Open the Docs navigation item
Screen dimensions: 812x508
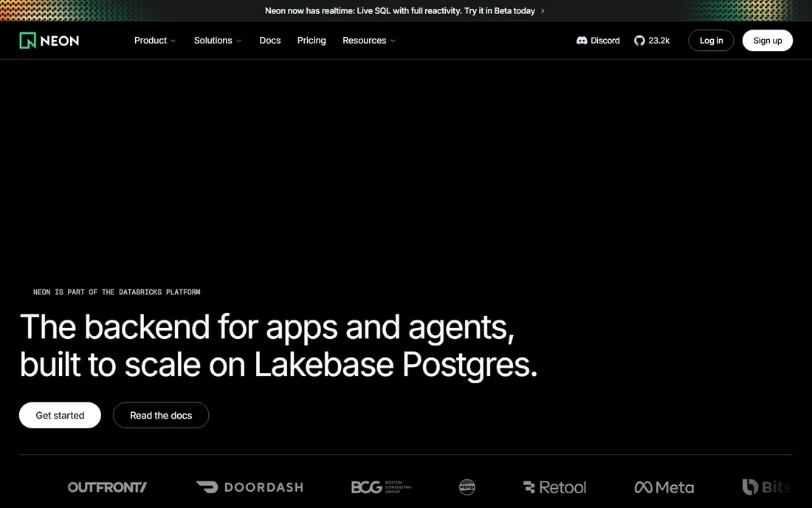(269, 41)
